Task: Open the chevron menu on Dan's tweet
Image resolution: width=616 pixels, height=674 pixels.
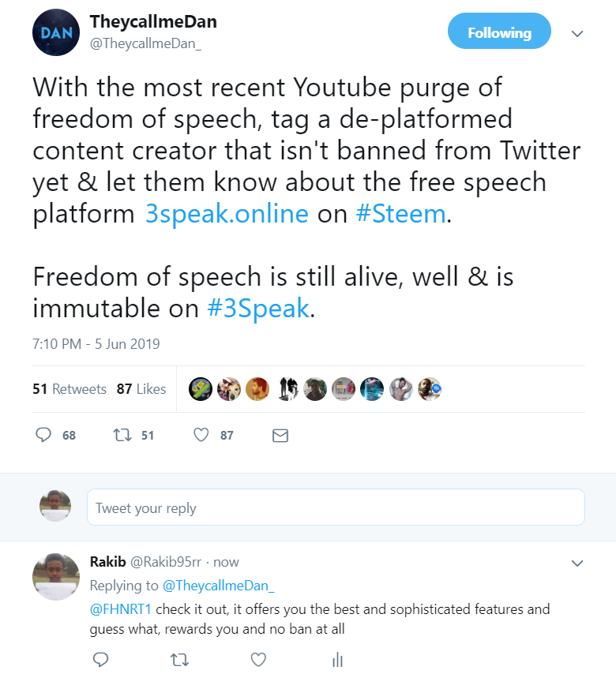Action: pos(577,34)
